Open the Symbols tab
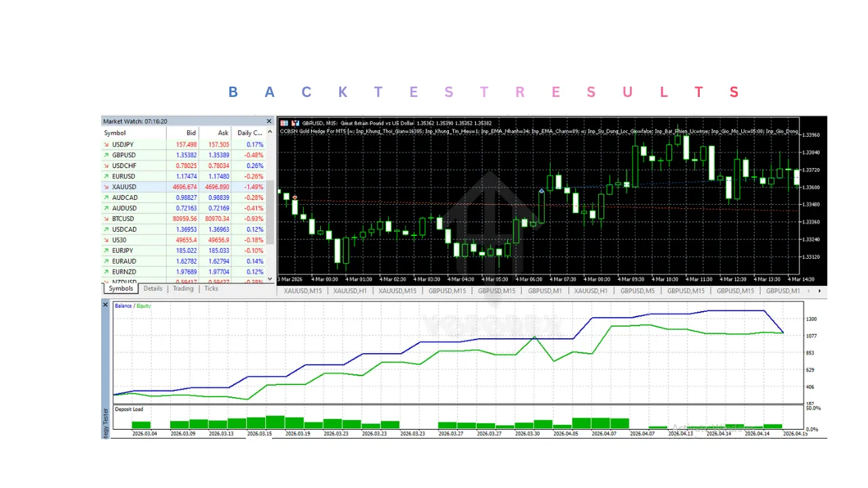 [x=121, y=289]
